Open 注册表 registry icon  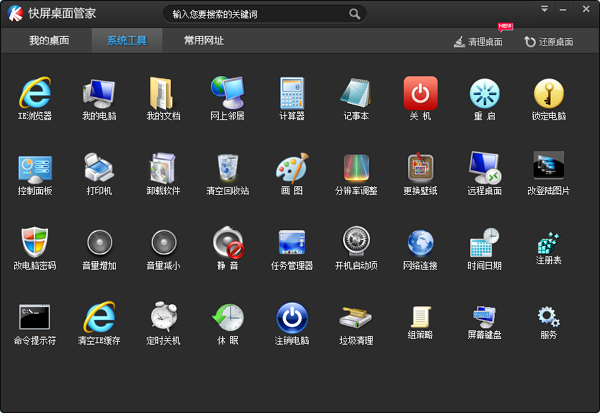pyautogui.click(x=549, y=243)
